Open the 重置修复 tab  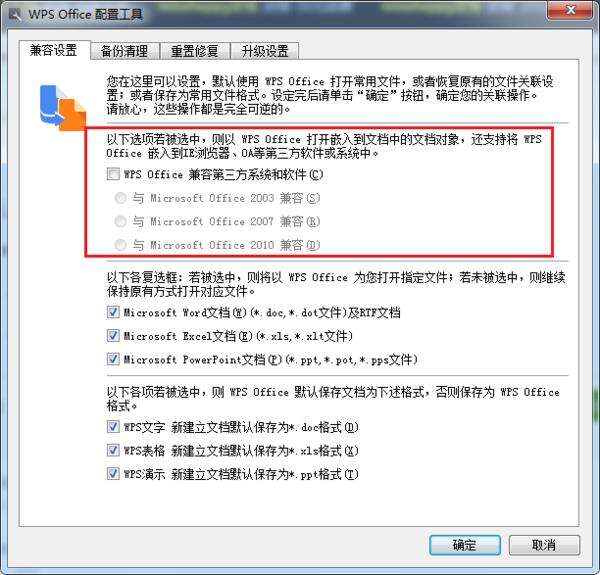(x=195, y=51)
